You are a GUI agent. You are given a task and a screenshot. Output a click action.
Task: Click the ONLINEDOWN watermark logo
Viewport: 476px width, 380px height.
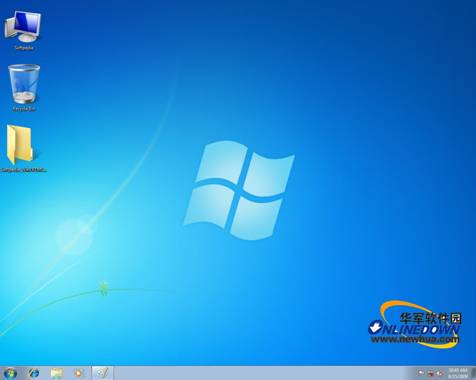[x=415, y=329]
